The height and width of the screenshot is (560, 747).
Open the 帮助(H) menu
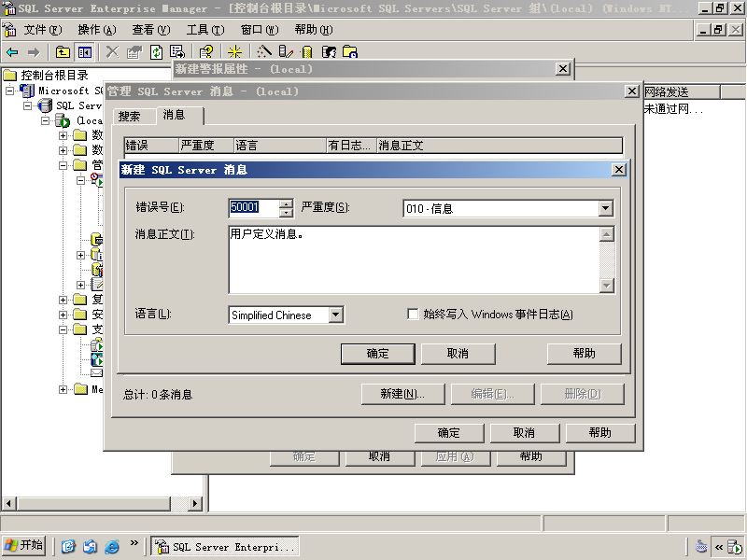coord(314,30)
